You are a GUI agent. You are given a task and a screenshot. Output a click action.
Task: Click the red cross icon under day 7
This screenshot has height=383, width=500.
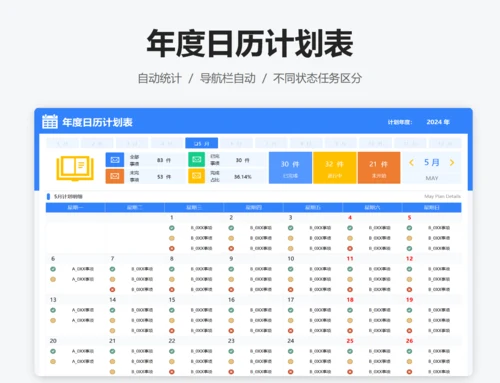(x=112, y=290)
